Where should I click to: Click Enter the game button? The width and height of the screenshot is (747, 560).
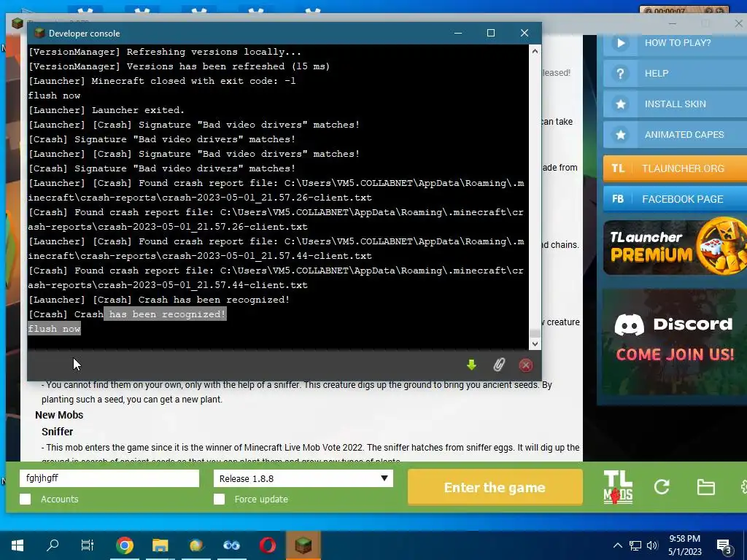coord(495,487)
